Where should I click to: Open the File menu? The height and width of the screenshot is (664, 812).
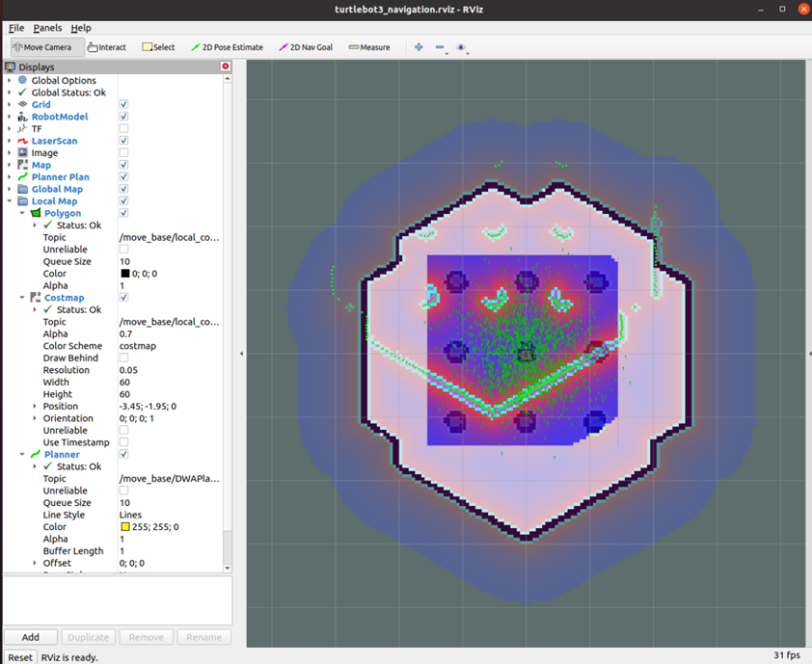pyautogui.click(x=16, y=28)
